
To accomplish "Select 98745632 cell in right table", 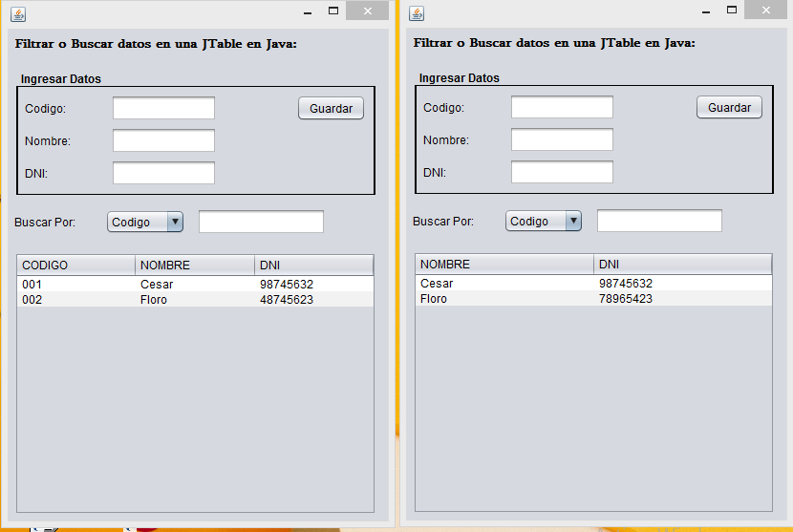I will coord(683,284).
